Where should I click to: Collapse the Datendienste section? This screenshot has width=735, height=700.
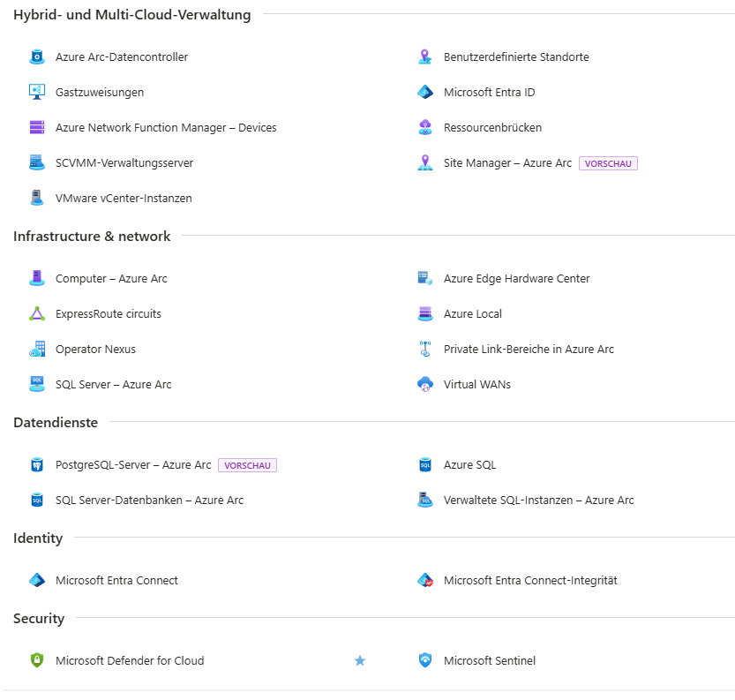point(55,422)
